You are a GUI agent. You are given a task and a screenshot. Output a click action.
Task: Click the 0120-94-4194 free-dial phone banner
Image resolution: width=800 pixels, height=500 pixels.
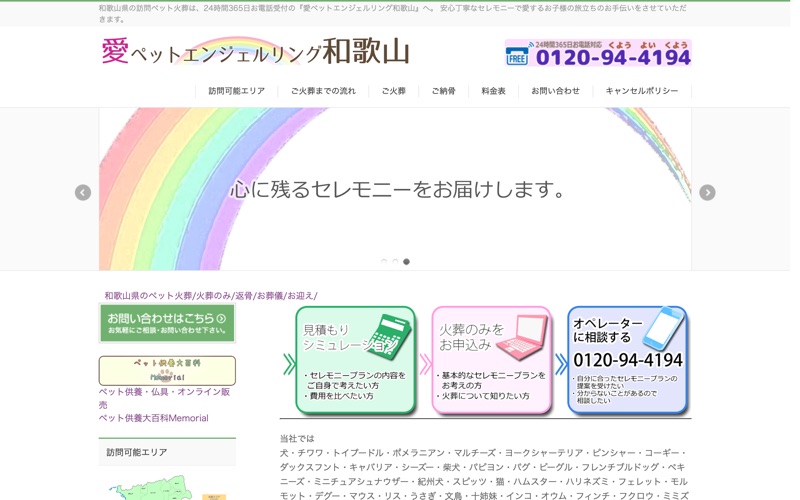click(598, 53)
